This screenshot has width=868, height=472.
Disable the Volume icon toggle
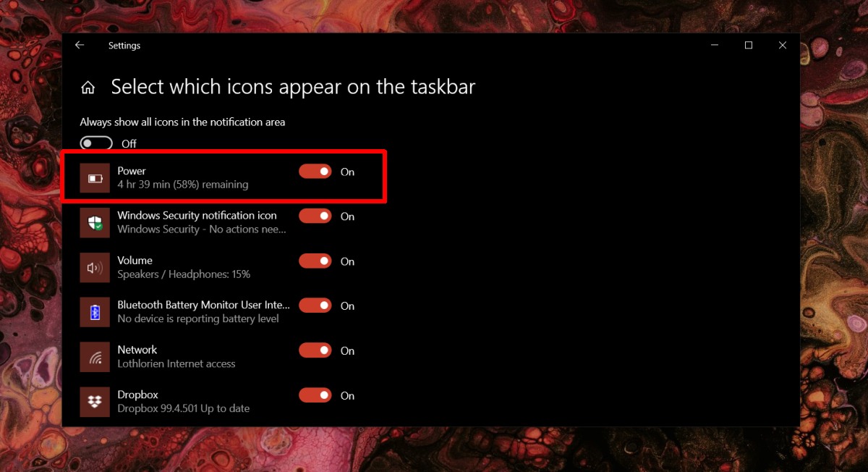[x=315, y=261]
